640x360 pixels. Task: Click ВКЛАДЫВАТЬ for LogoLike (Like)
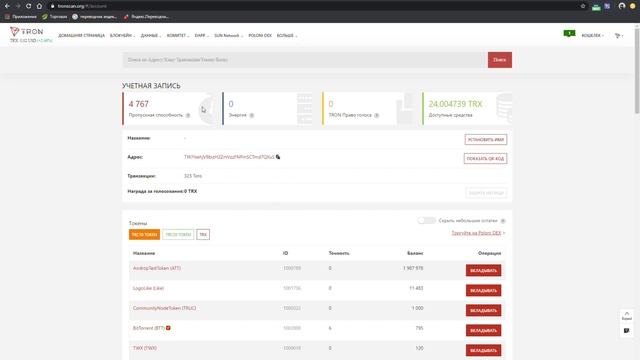[483, 291]
